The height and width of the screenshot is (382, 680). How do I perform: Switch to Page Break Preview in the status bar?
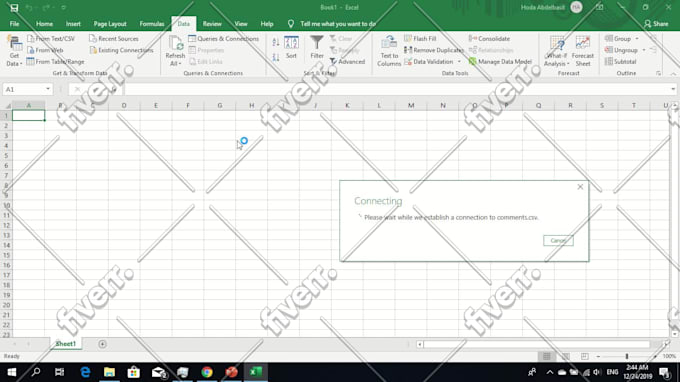coord(585,356)
